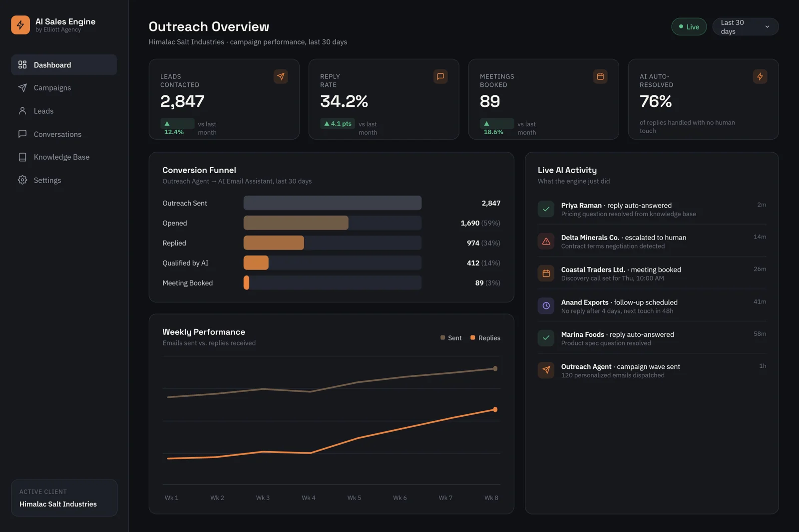This screenshot has height=532, width=799.
Task: Click the Outreach Sent funnel bar
Action: [333, 203]
